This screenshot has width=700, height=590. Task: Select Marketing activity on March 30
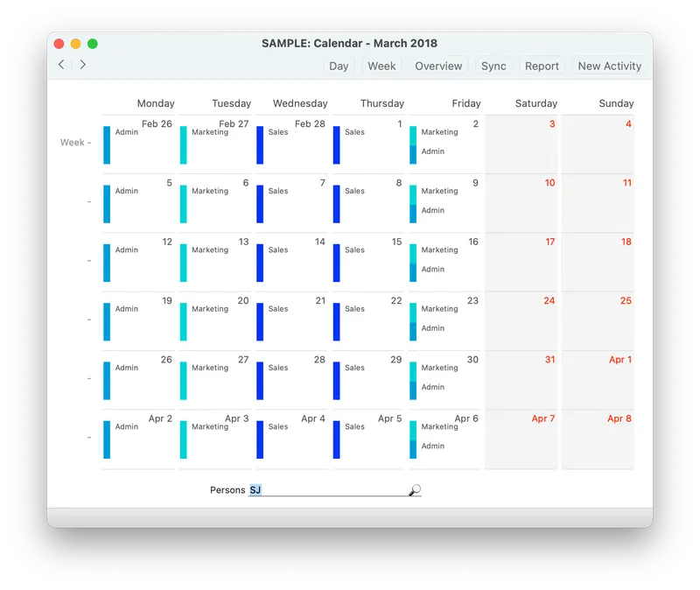coord(439,368)
